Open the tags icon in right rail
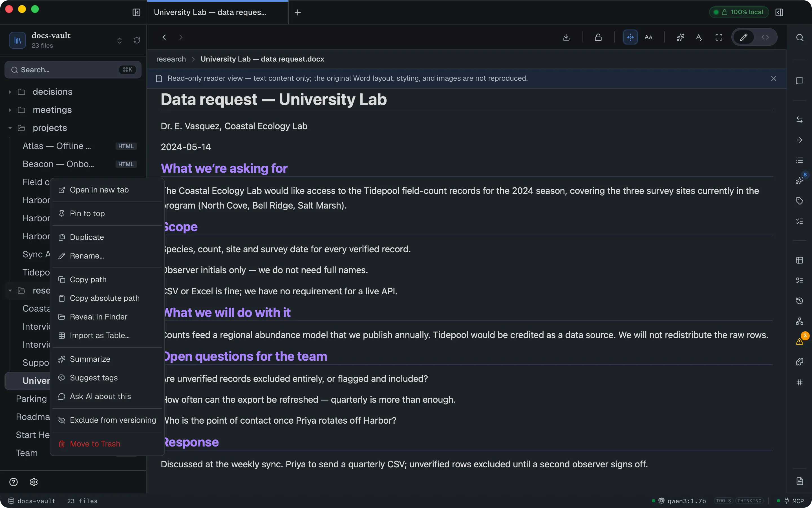Image resolution: width=812 pixels, height=508 pixels. (800, 201)
